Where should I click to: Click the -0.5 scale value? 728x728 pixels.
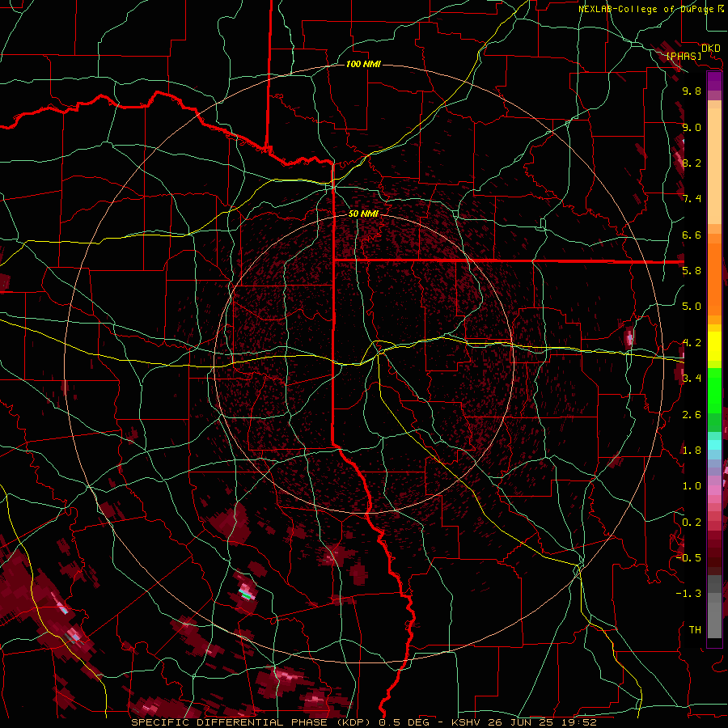click(688, 558)
